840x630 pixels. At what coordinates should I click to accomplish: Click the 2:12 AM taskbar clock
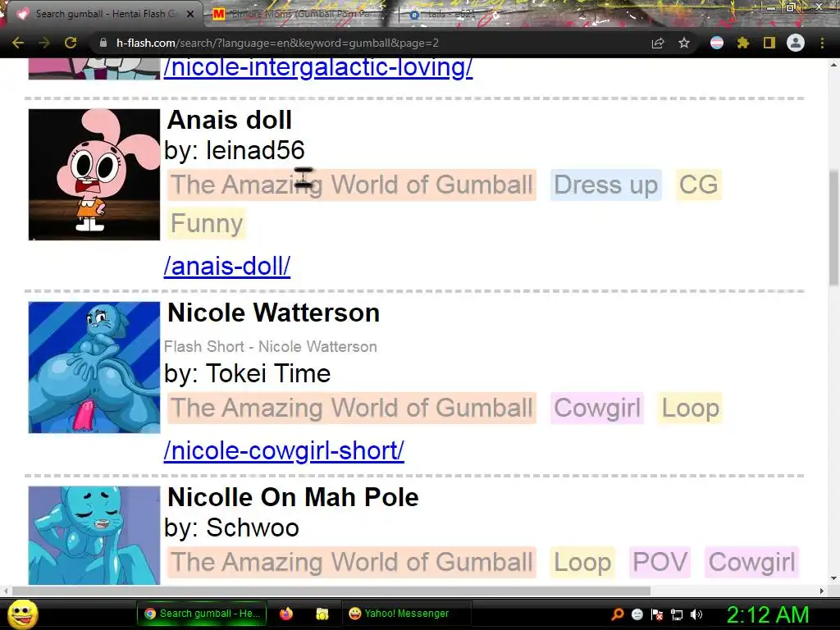pyautogui.click(x=767, y=614)
